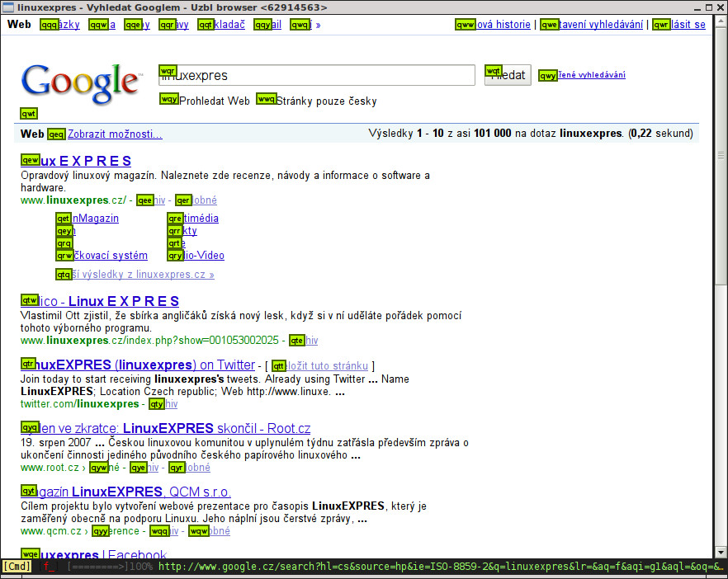Click the URL text in the status bar

[440, 567]
